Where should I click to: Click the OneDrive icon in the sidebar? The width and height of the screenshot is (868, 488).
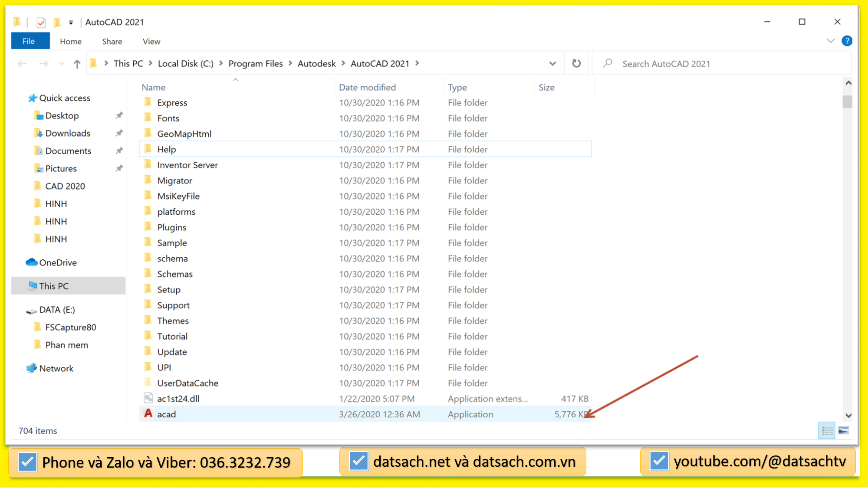[x=31, y=262]
